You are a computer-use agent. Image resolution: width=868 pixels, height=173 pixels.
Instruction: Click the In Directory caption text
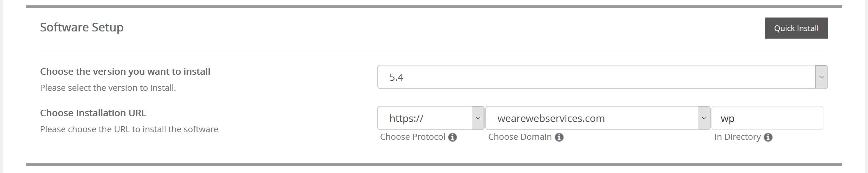coord(737,137)
